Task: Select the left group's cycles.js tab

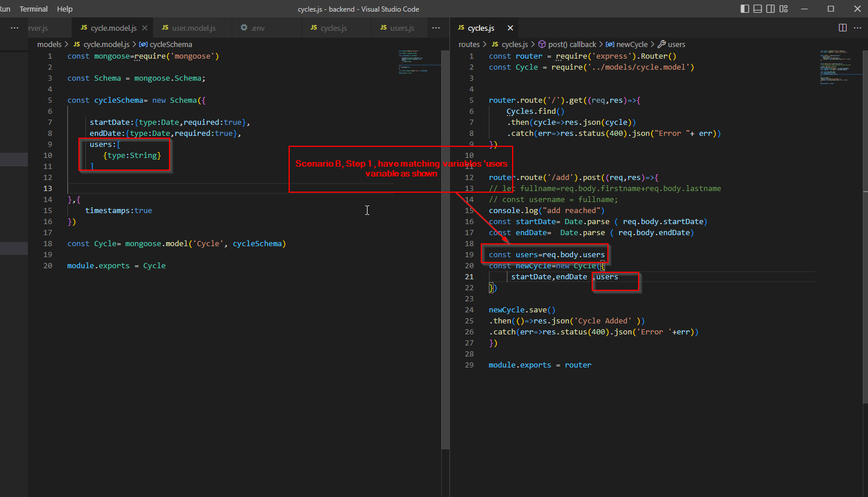Action: (333, 28)
